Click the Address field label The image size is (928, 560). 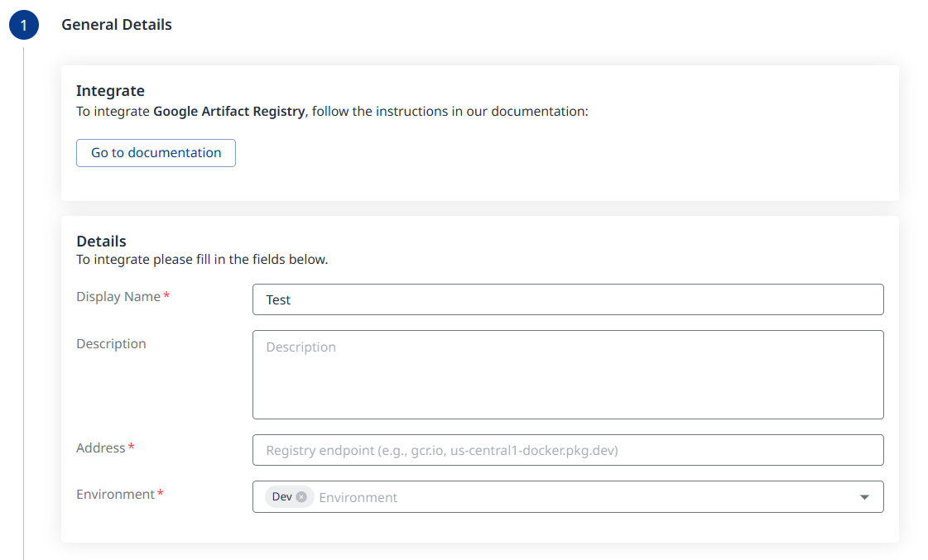pos(101,448)
